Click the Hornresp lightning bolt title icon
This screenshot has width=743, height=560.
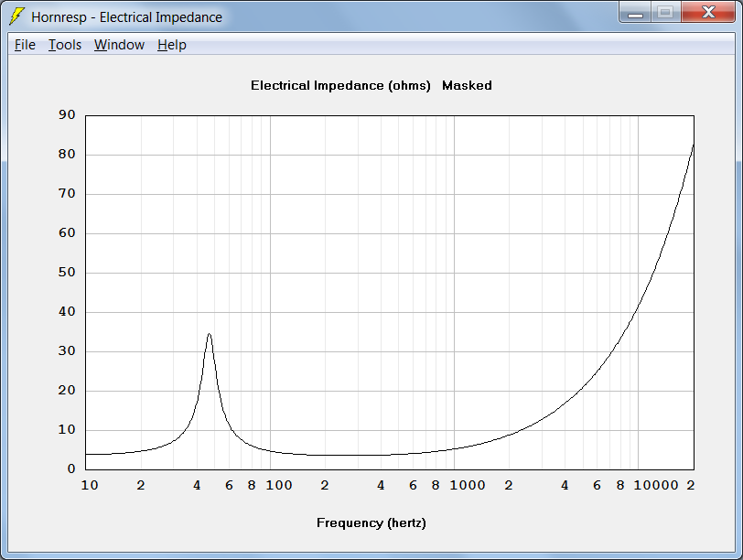[17, 16]
